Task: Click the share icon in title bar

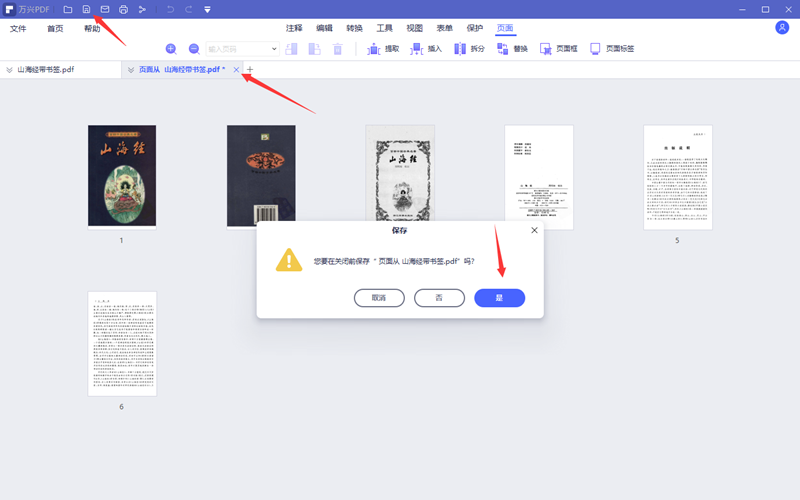Action: click(x=142, y=10)
